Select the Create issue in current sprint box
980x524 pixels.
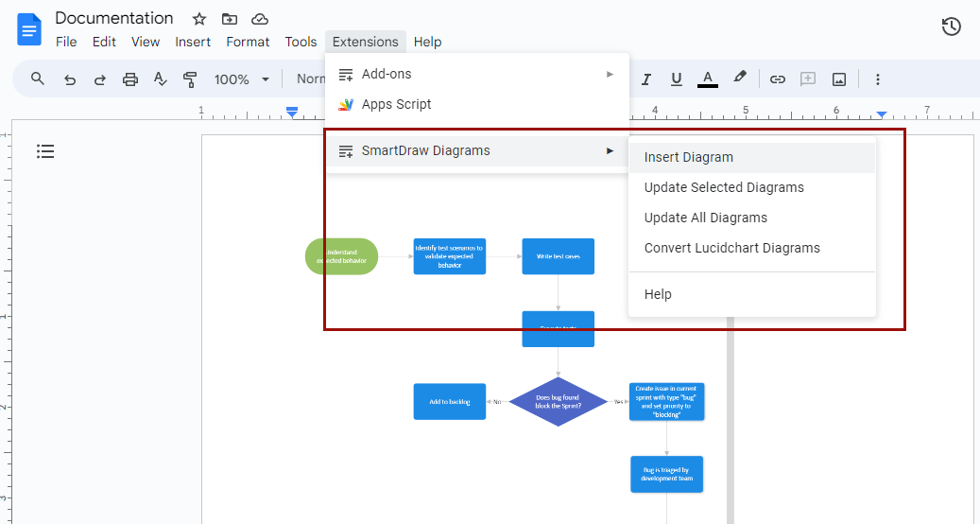click(x=667, y=401)
